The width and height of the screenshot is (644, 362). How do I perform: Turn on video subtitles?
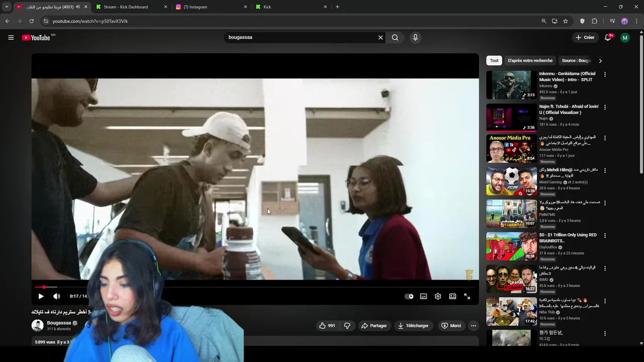click(424, 296)
